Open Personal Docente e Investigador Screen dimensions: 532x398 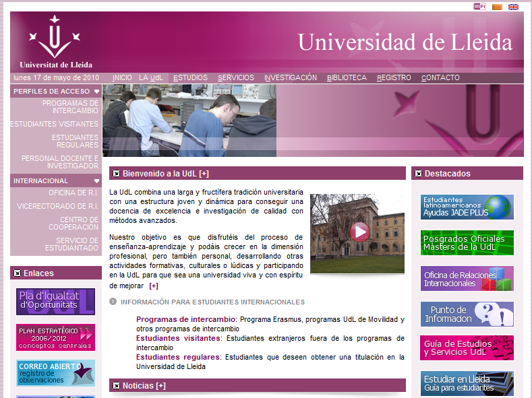(60, 162)
